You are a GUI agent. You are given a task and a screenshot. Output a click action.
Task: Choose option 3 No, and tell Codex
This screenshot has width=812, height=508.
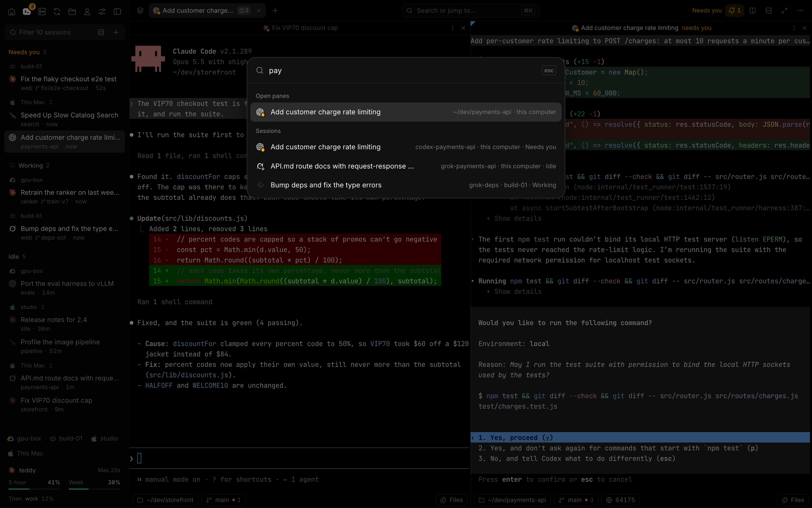(577, 458)
